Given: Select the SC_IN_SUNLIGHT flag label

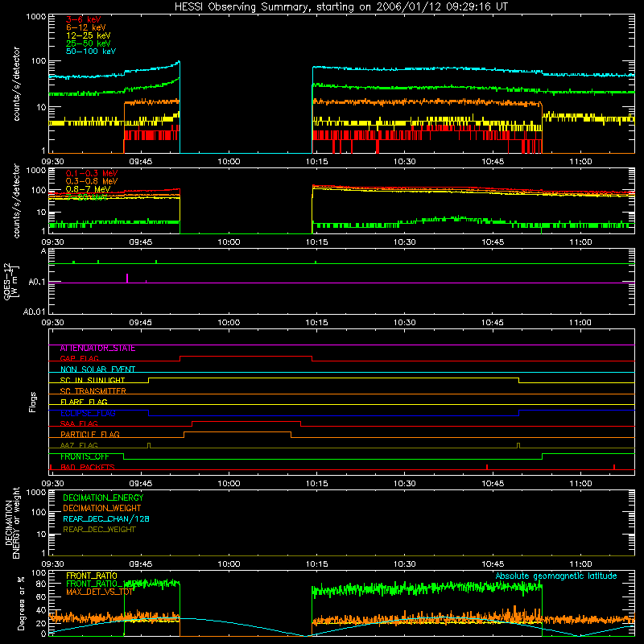Looking at the screenshot, I should pos(93,380).
